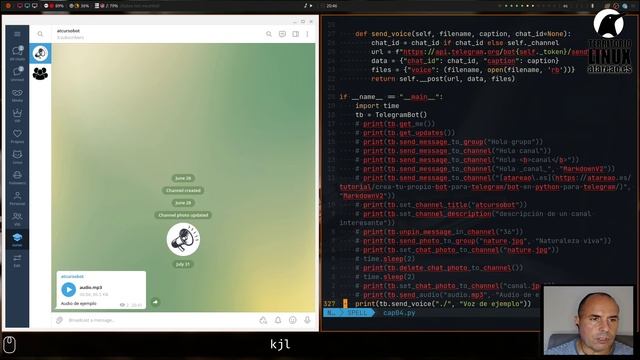
Task: Open the Personal folder with person icon
Action: click(17, 198)
